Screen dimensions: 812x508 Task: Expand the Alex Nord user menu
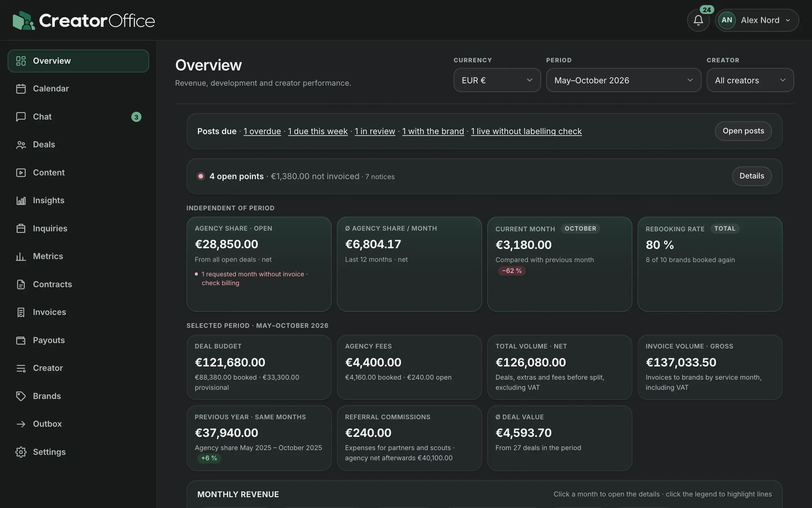[757, 20]
